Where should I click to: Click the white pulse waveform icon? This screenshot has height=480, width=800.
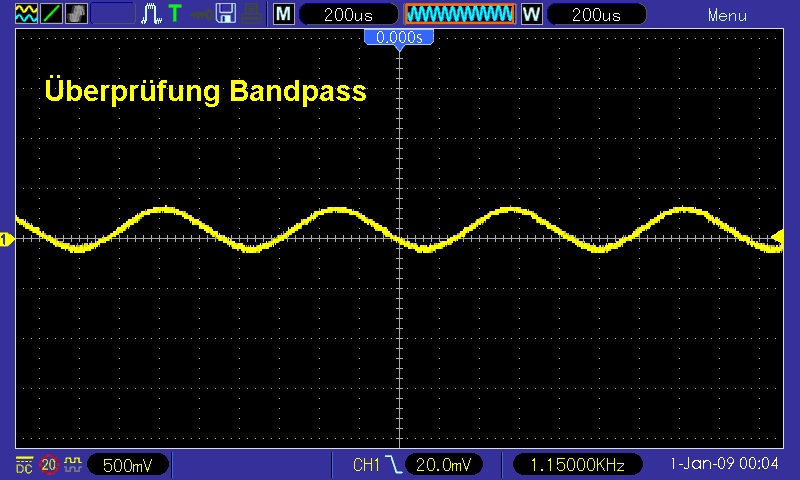pyautogui.click(x=151, y=14)
